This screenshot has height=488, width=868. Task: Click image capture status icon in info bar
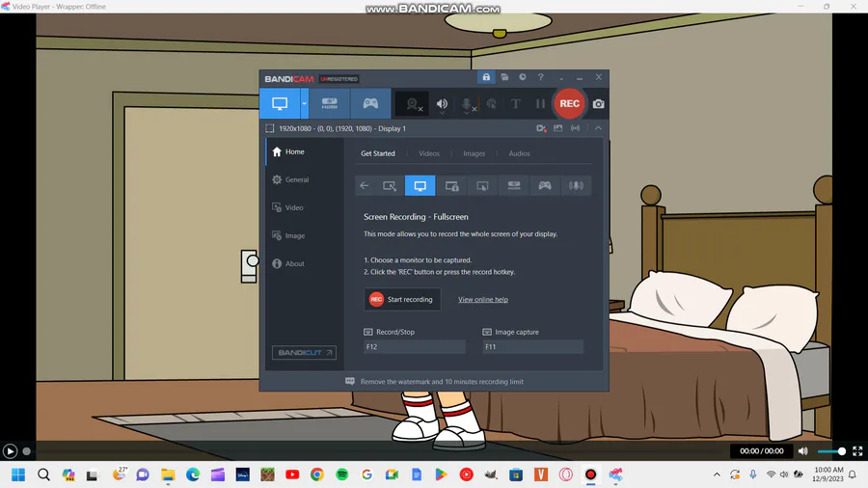(558, 128)
